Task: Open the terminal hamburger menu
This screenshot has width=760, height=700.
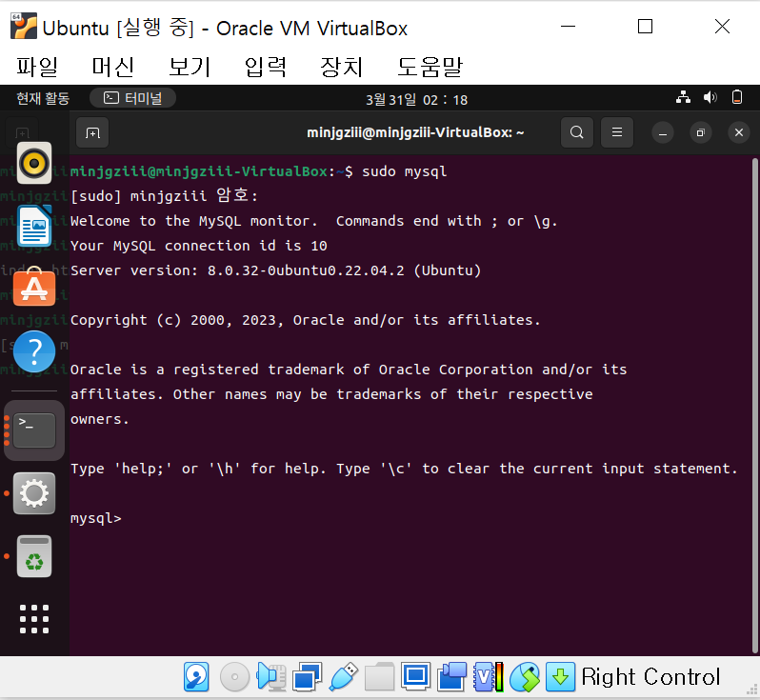Action: pyautogui.click(x=616, y=132)
